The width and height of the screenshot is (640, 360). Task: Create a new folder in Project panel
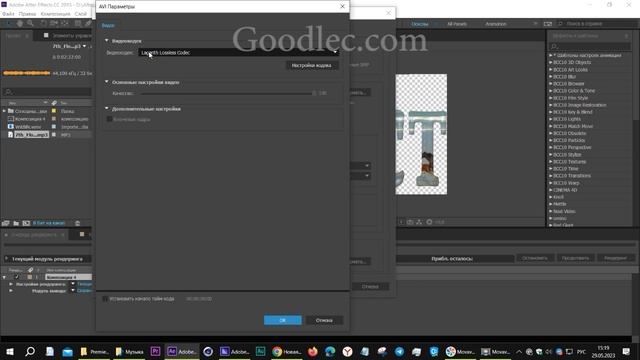point(16,223)
